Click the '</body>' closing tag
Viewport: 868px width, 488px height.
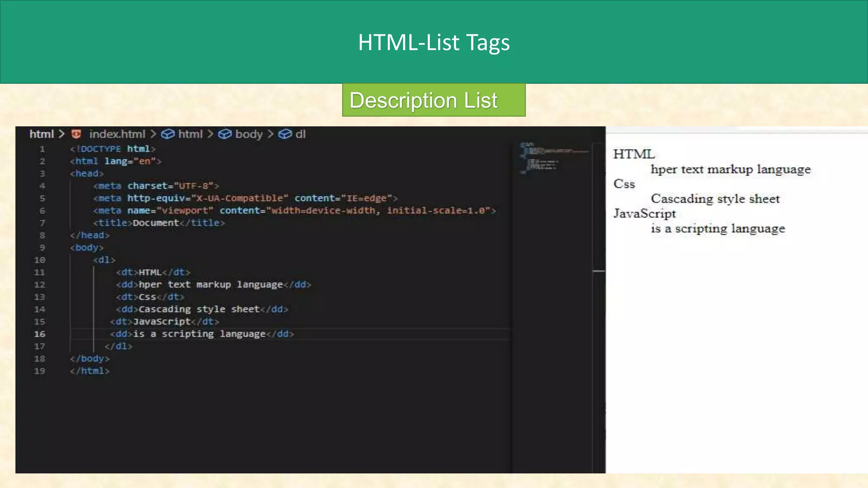(x=90, y=359)
